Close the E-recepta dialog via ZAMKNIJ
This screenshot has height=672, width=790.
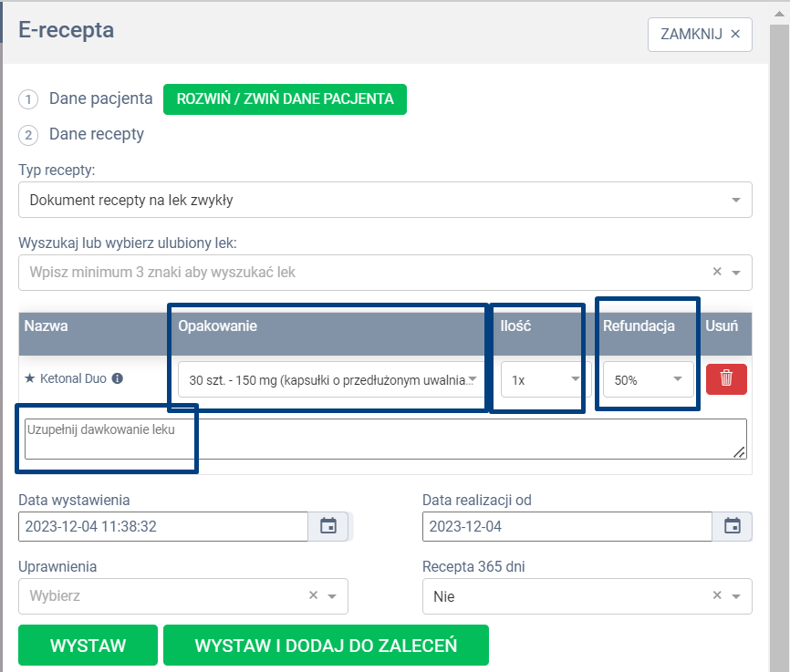coord(700,35)
